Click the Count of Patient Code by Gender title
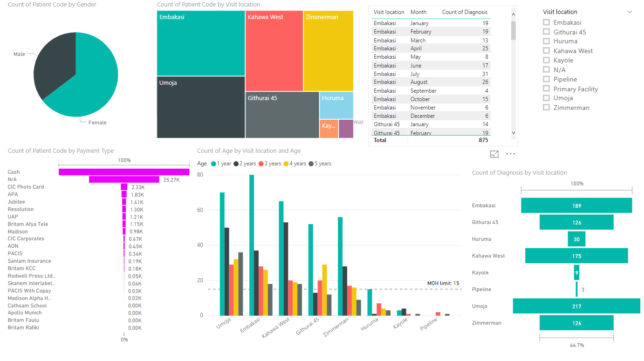644x361 pixels. 52,5
